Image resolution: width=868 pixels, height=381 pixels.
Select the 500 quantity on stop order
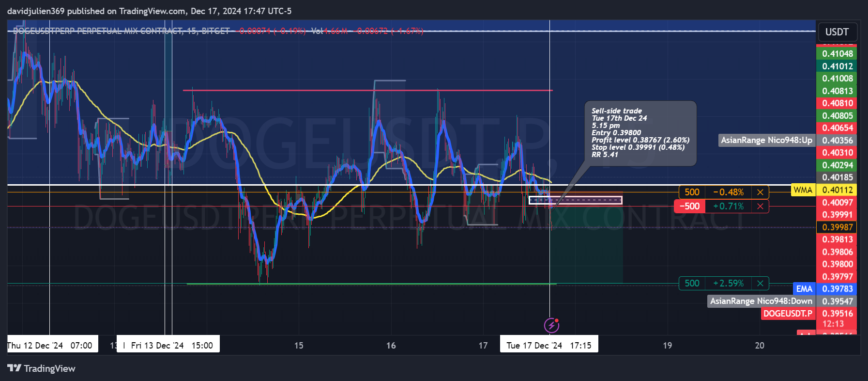pos(692,192)
